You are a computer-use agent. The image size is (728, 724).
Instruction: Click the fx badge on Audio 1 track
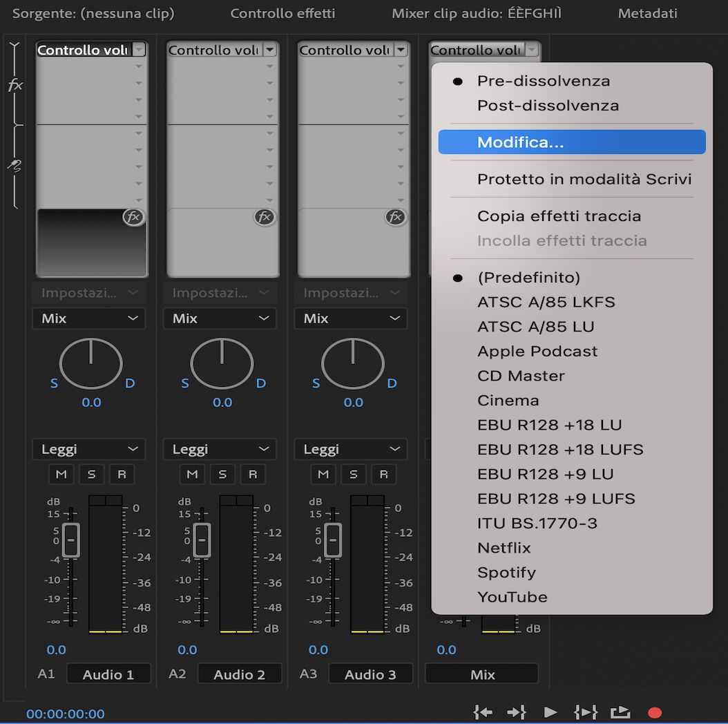134,217
